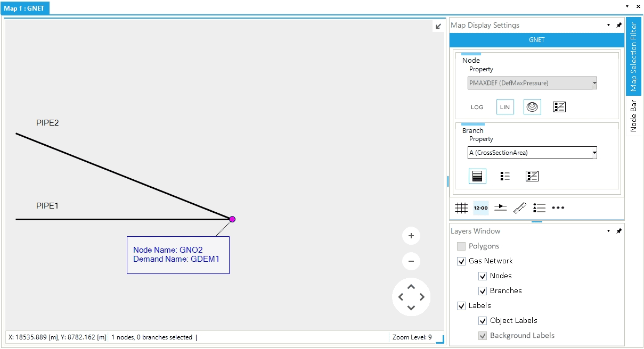Click the 12:00 time display icon
644x349 pixels.
tap(481, 208)
